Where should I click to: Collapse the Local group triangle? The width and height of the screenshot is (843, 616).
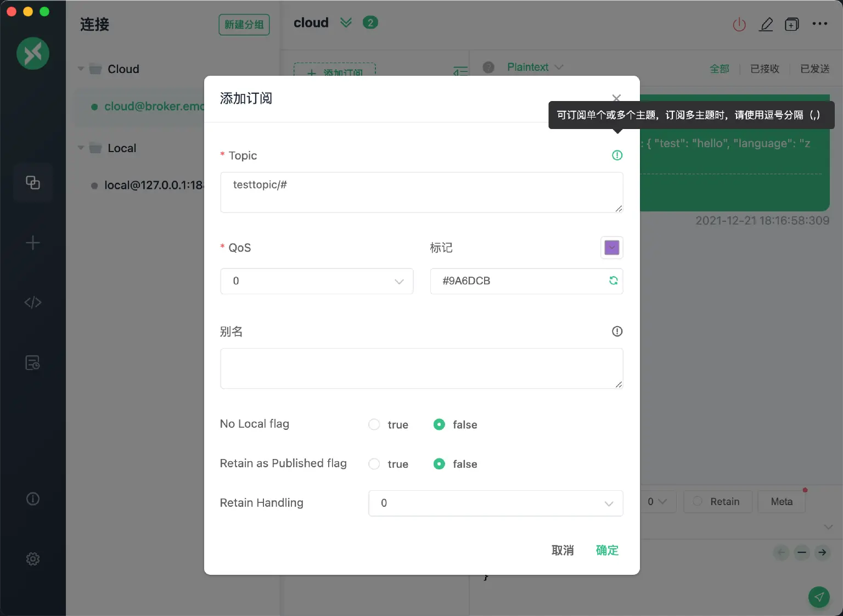[x=81, y=148]
